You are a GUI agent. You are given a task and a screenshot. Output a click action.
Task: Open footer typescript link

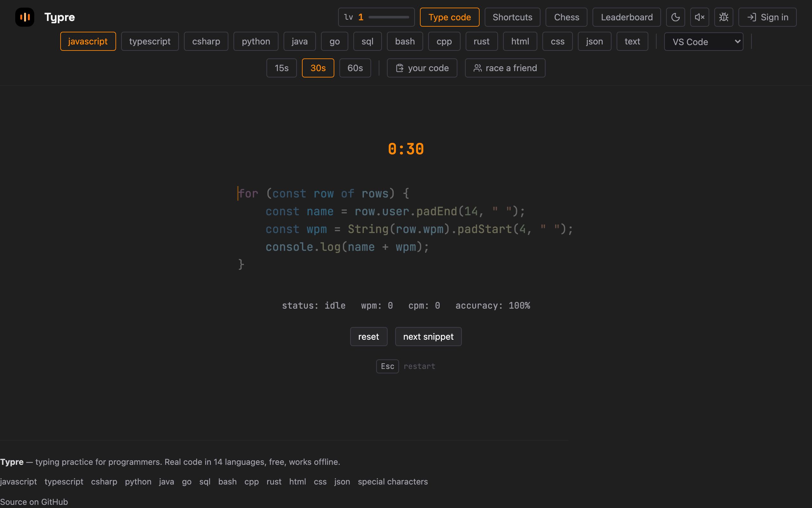pyautogui.click(x=64, y=481)
